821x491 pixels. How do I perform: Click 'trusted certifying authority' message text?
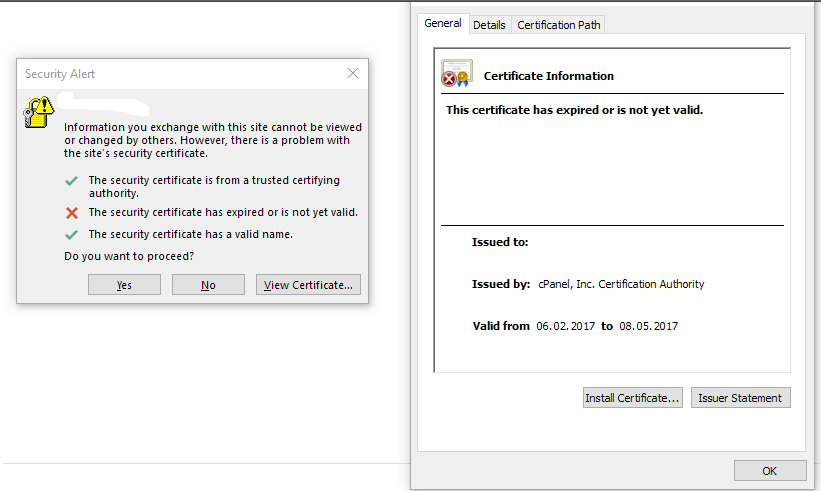pos(214,186)
